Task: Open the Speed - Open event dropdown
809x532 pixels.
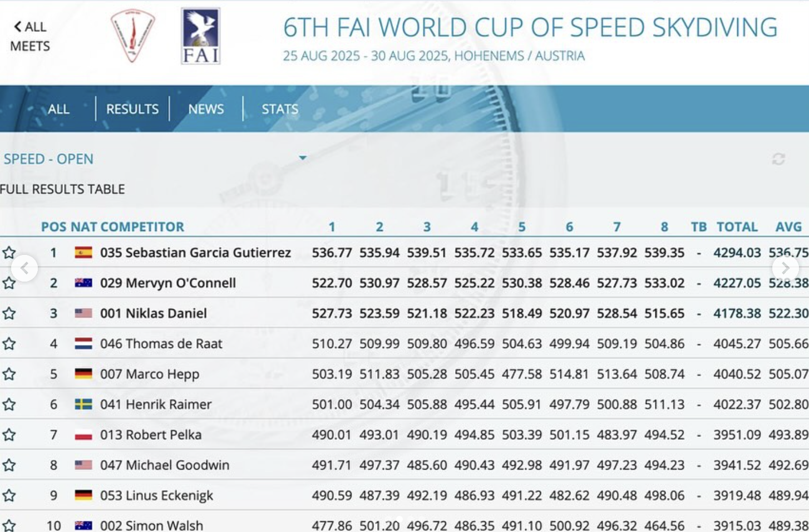Action: [x=49, y=159]
